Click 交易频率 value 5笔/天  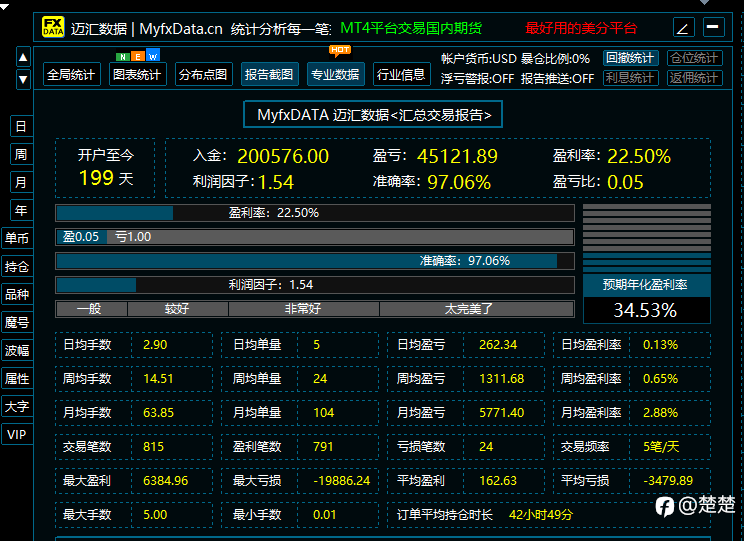(x=661, y=447)
